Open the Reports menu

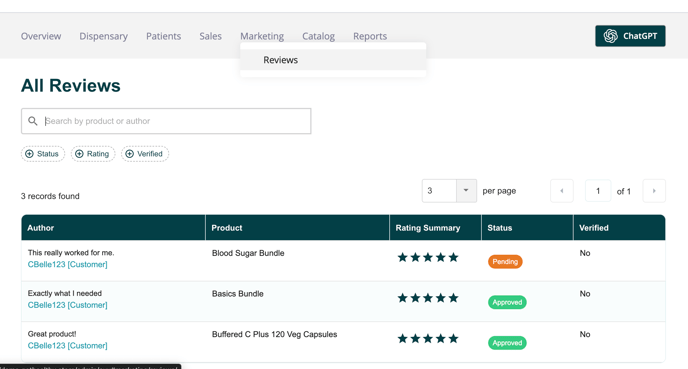coord(370,36)
